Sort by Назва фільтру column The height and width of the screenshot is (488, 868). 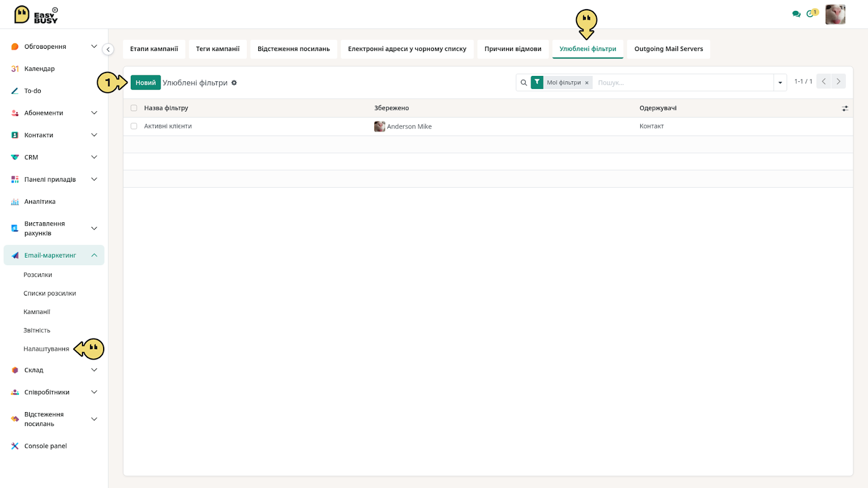pos(166,108)
